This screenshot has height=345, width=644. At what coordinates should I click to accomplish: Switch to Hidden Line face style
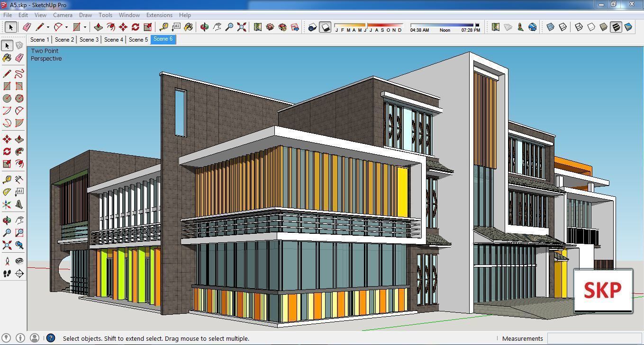point(591,27)
